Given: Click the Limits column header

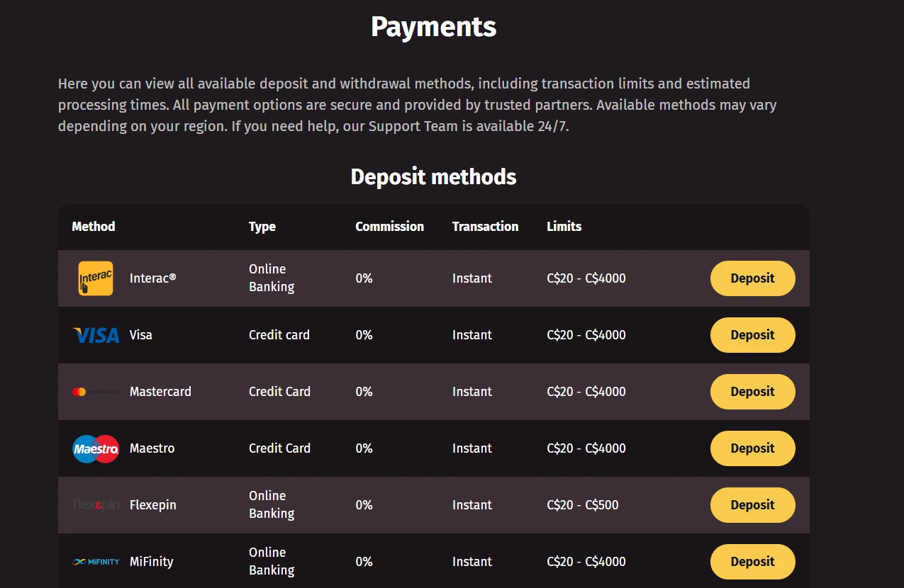Looking at the screenshot, I should (x=564, y=227).
